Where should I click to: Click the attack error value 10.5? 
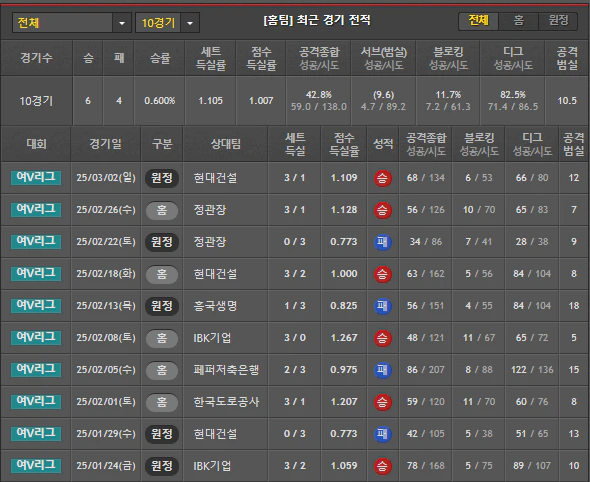point(567,101)
